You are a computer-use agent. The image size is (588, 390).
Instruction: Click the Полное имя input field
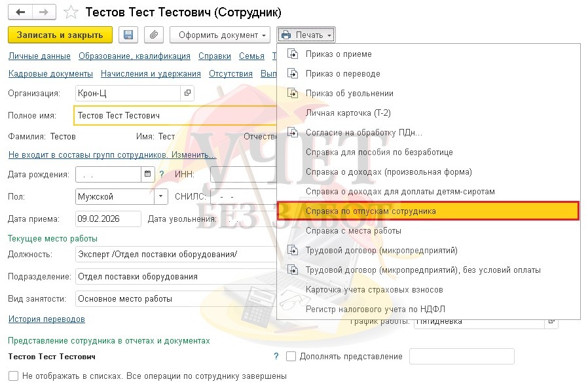coord(175,115)
